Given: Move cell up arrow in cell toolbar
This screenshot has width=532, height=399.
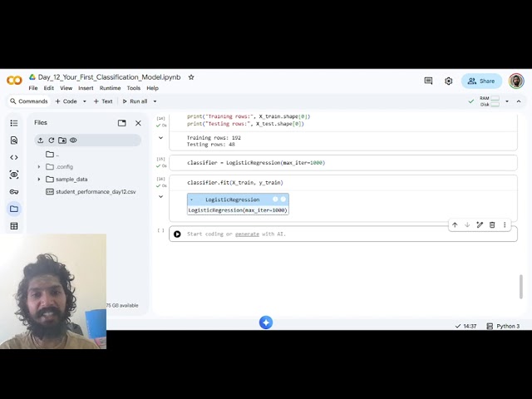Looking at the screenshot, I should (455, 225).
